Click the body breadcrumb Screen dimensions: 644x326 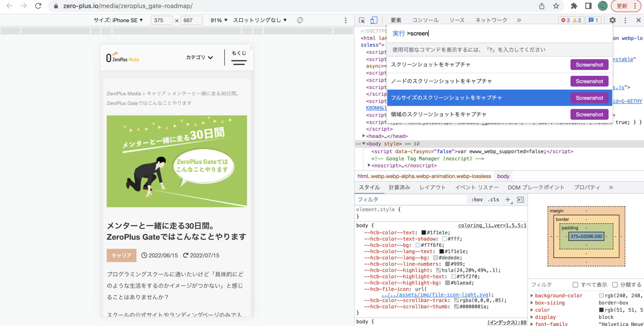[x=503, y=176]
